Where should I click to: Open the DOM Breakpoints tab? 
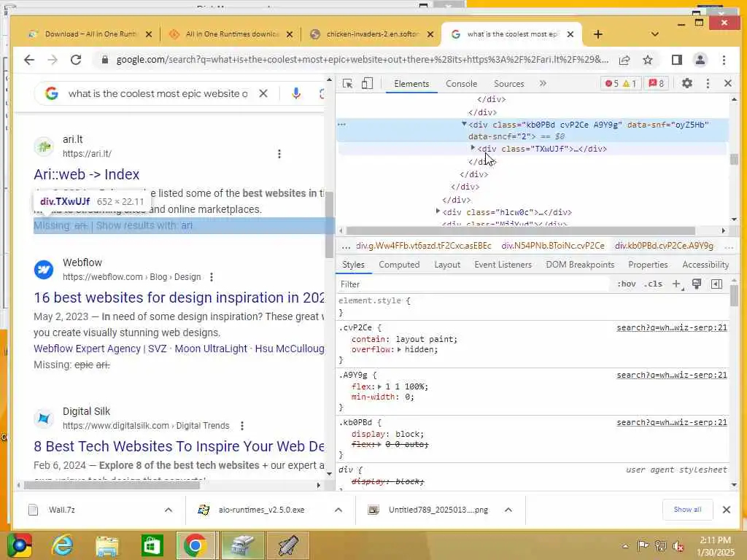pyautogui.click(x=580, y=264)
